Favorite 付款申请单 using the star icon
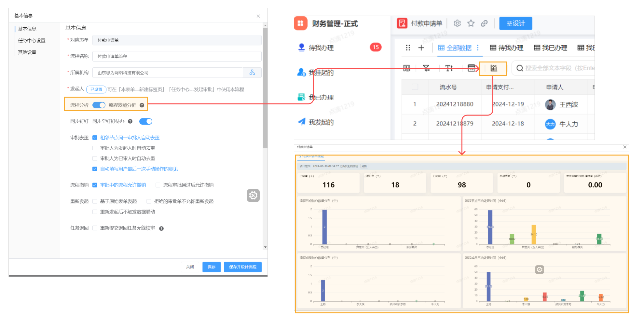The width and height of the screenshot is (644, 328). (471, 23)
